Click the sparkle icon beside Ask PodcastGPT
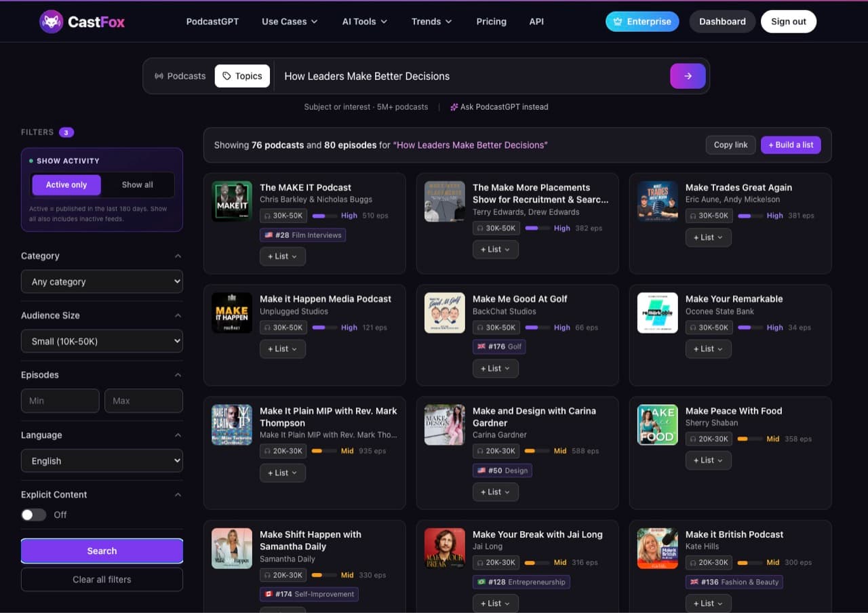Viewport: 868px width, 613px height. [x=454, y=107]
